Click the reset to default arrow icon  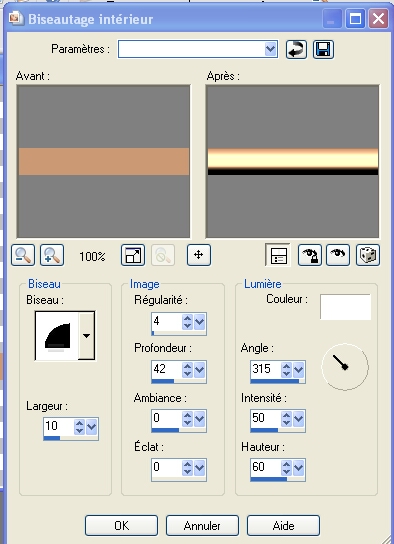296,49
